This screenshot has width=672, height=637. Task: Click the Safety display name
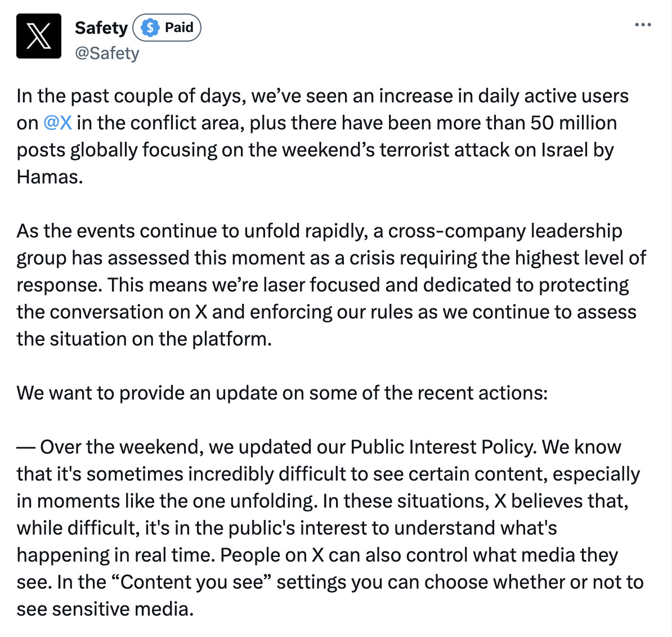[101, 28]
